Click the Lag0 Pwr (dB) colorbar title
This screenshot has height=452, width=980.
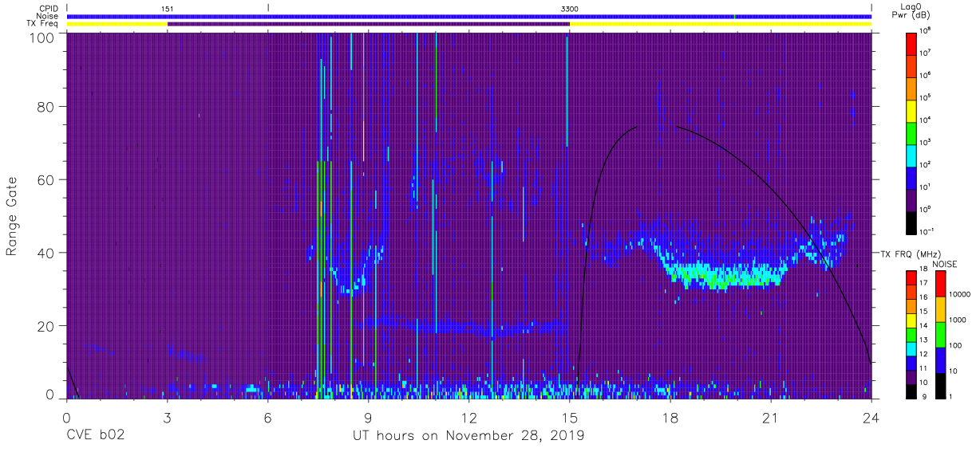point(911,11)
